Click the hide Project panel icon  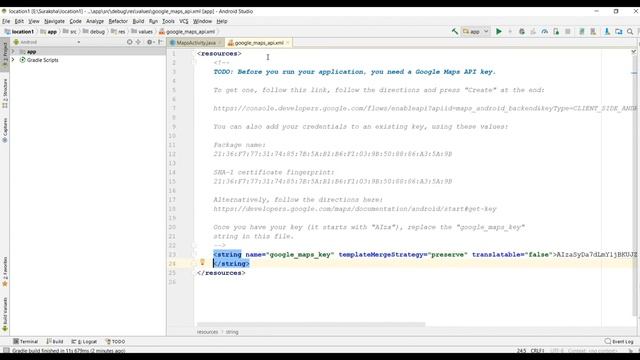pos(160,42)
